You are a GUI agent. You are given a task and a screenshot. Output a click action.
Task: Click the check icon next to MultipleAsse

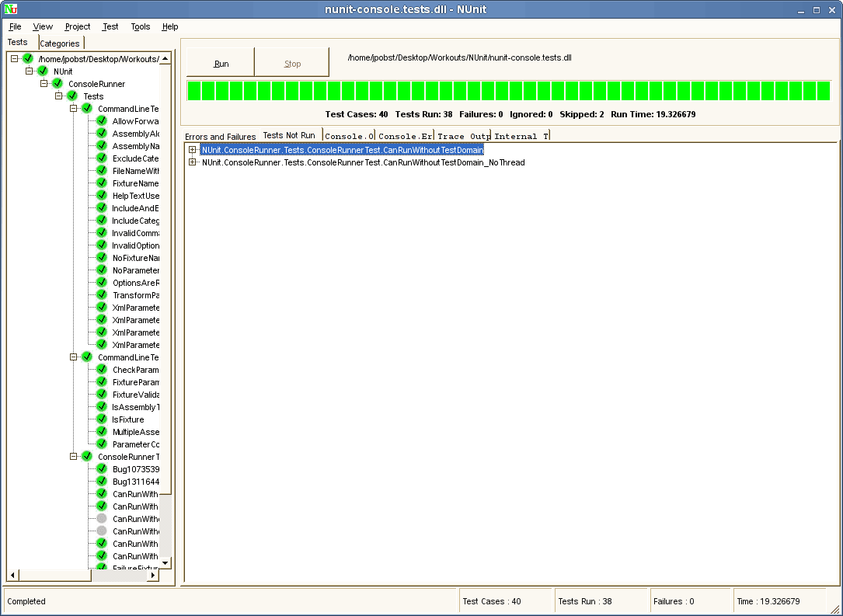[102, 432]
